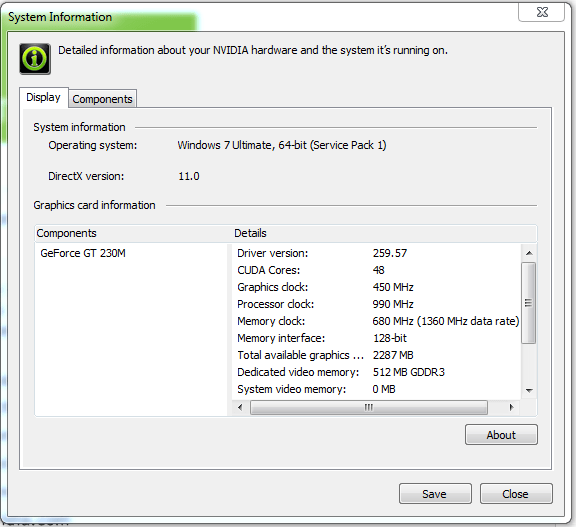Select the Display tab
Image resolution: width=576 pixels, height=527 pixels.
click(44, 97)
